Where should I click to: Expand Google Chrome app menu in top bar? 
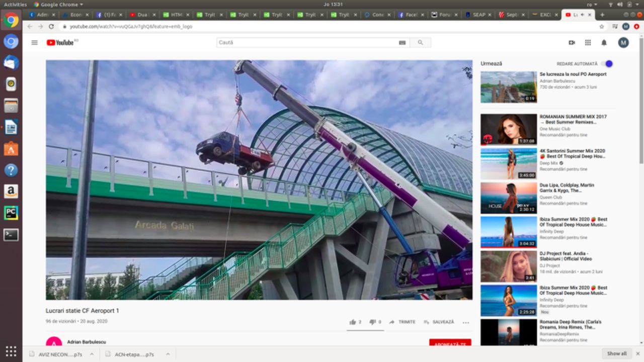pos(58,5)
